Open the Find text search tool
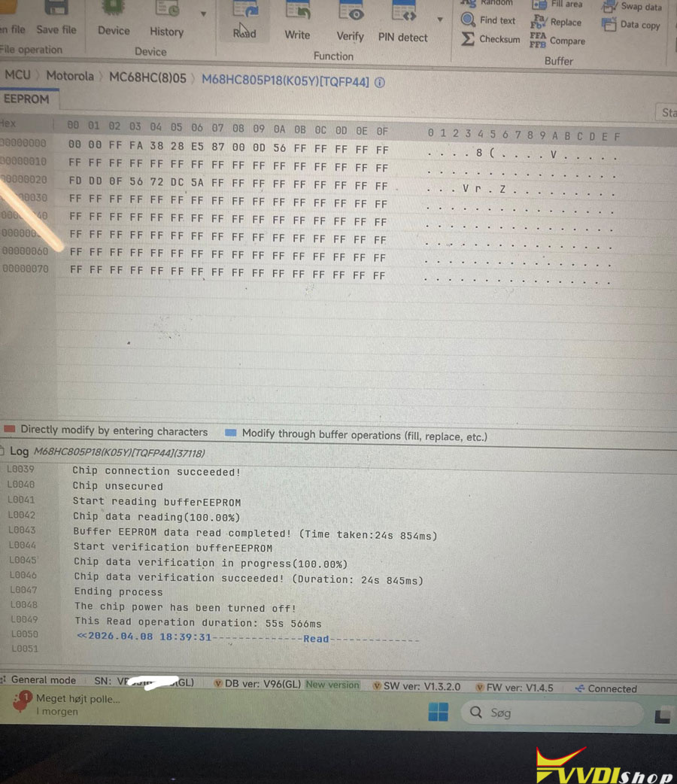677x784 pixels. point(490,20)
